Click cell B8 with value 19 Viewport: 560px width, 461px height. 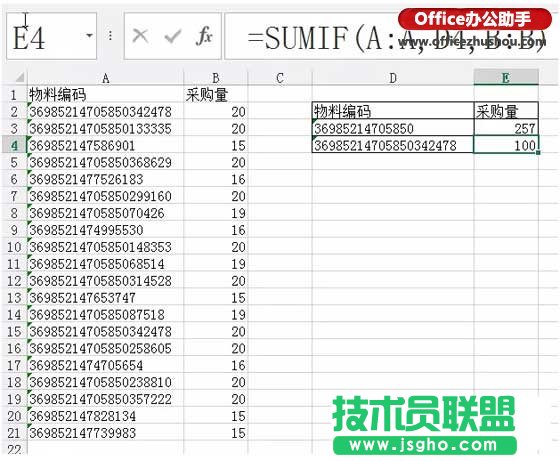coord(216,213)
